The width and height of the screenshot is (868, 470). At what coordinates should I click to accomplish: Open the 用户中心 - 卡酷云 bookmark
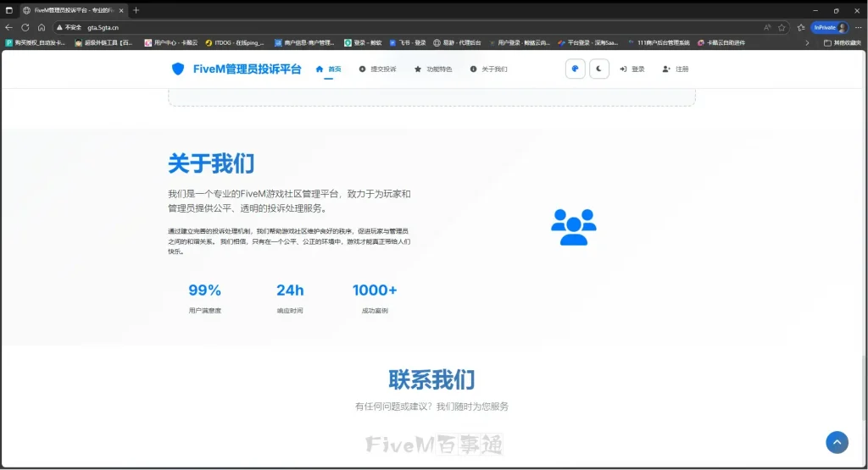click(170, 42)
